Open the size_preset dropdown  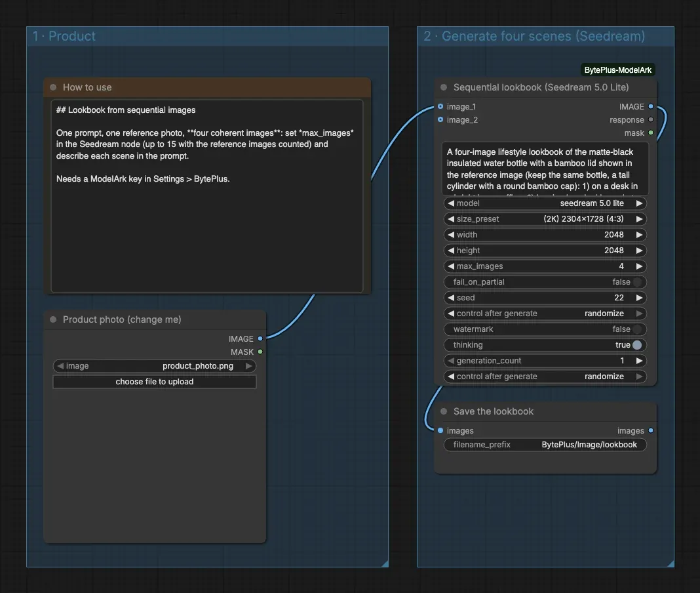point(545,219)
